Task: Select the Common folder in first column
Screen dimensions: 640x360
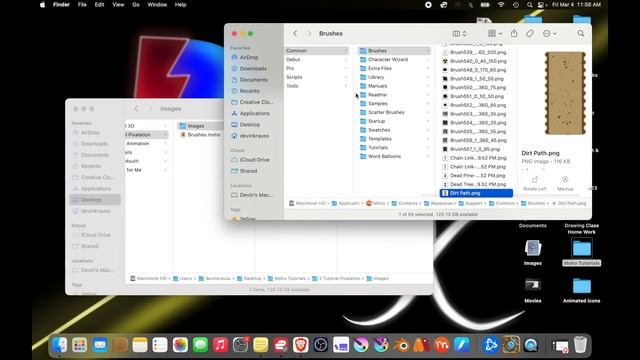Action: point(317,51)
